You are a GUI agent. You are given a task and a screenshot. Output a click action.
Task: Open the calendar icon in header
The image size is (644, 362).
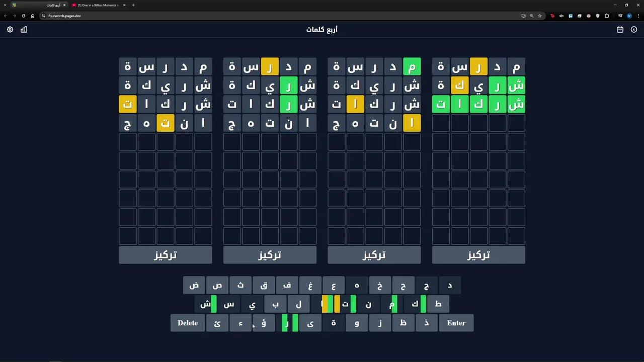coord(620,30)
